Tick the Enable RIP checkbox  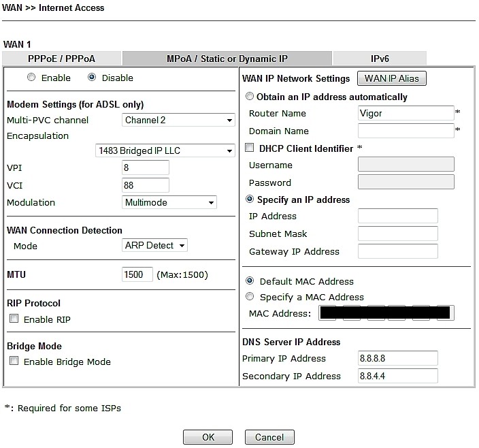coord(14,319)
